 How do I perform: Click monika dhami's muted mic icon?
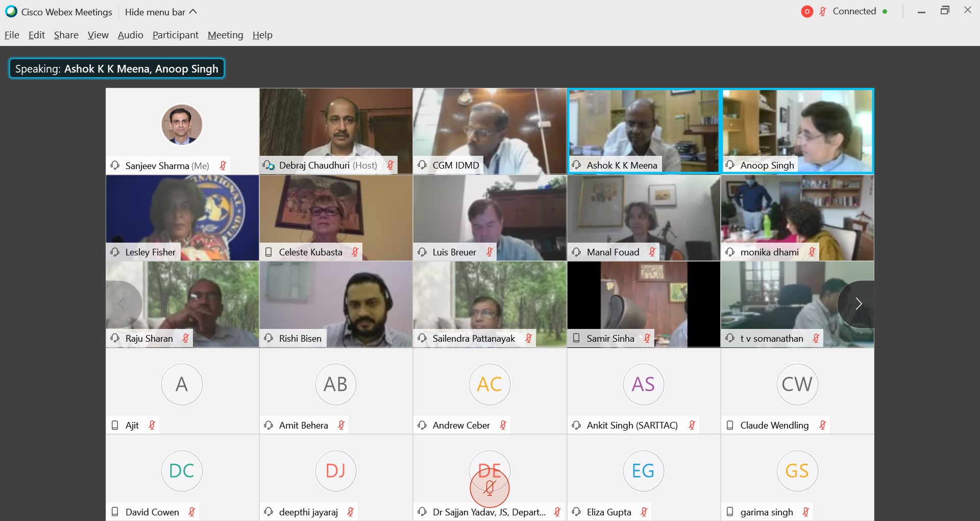812,252
